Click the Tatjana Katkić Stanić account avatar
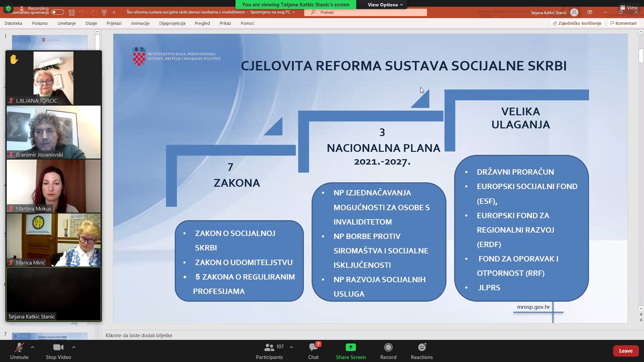The image size is (644, 362). pos(574,12)
